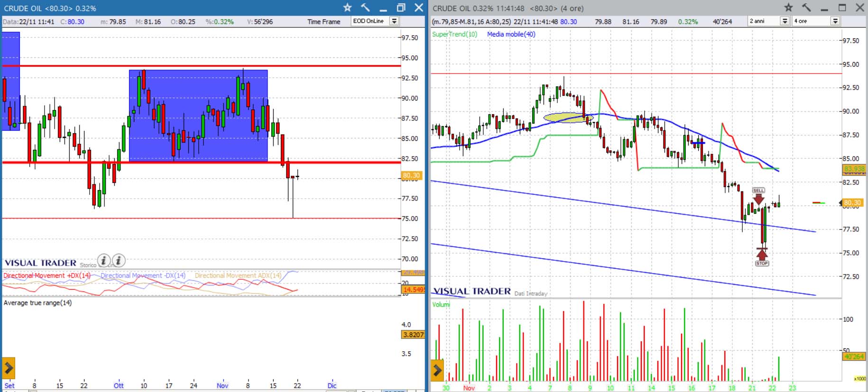Click the thin red 75.00 support line on left chart

point(201,219)
